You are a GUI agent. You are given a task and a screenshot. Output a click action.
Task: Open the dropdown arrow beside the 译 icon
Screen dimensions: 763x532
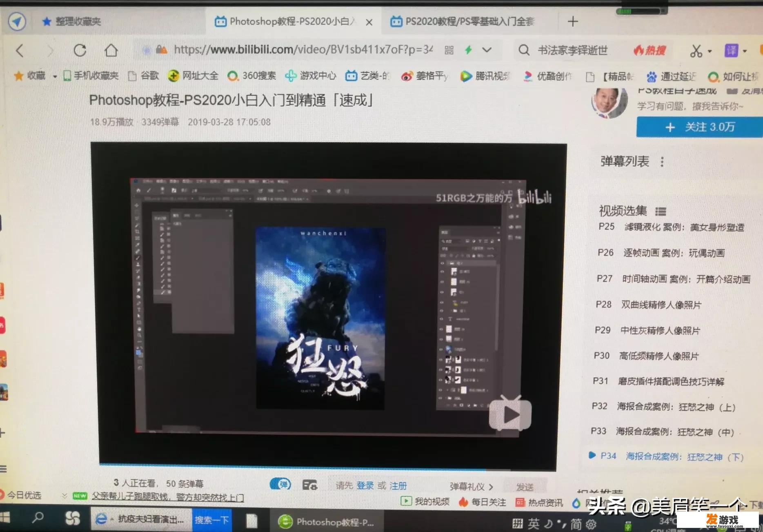click(745, 51)
